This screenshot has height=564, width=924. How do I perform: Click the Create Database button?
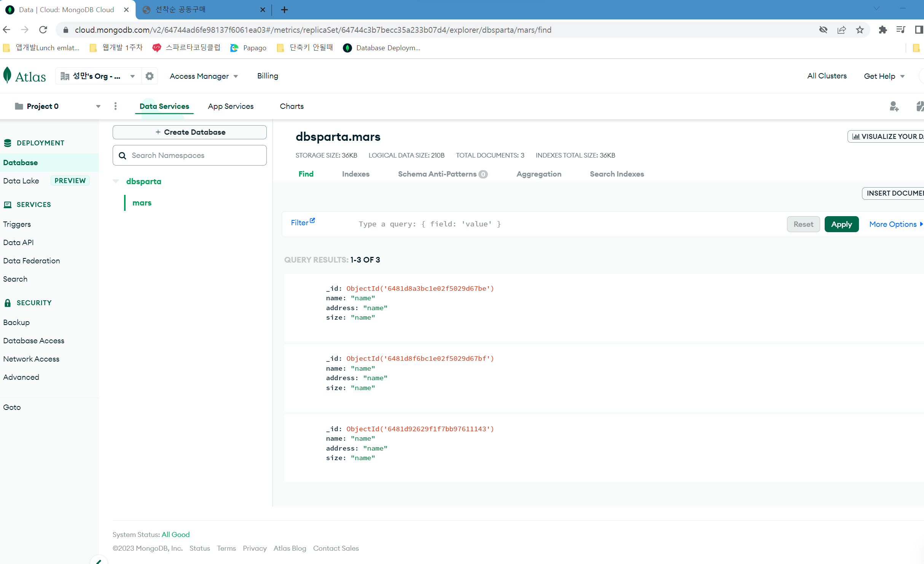point(190,132)
